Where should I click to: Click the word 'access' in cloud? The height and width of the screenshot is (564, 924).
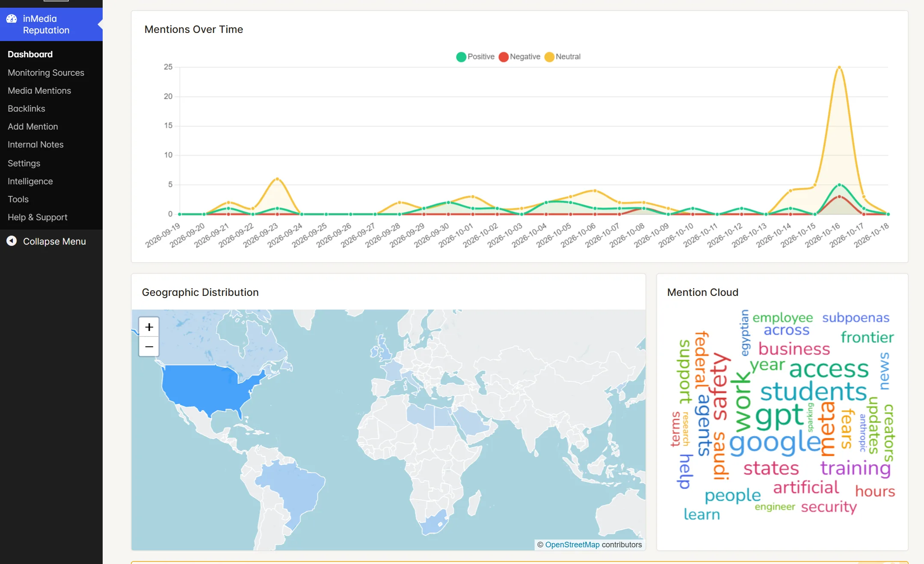click(x=829, y=369)
